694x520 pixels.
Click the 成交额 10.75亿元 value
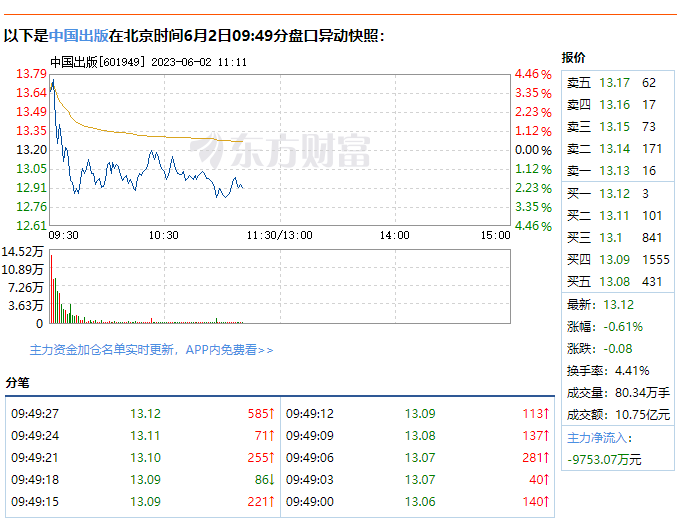[642, 415]
